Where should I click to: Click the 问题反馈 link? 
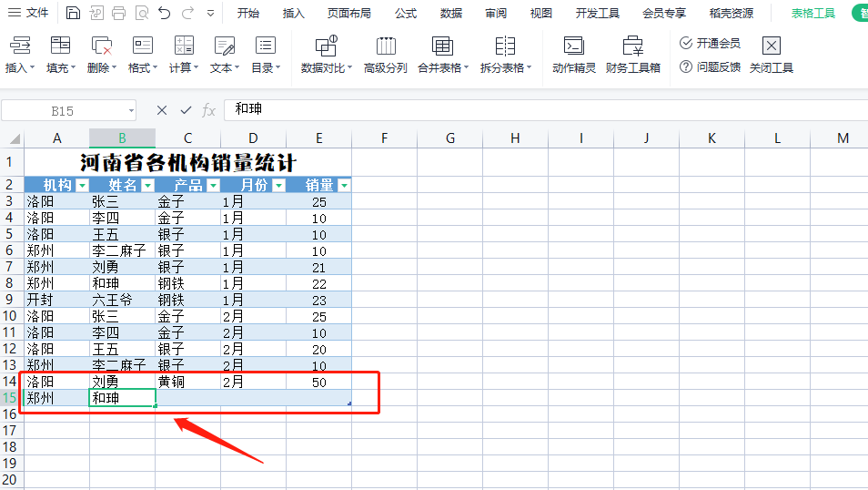click(711, 67)
